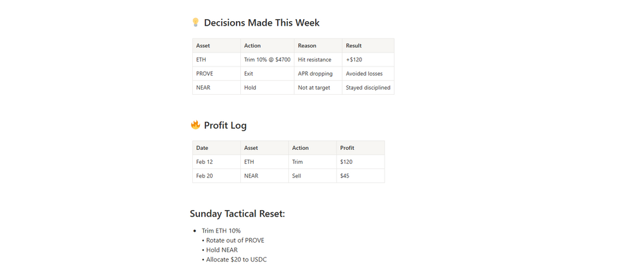Click the Trim ETH 10% bullet item
This screenshot has height=276, width=644.
pos(221,231)
